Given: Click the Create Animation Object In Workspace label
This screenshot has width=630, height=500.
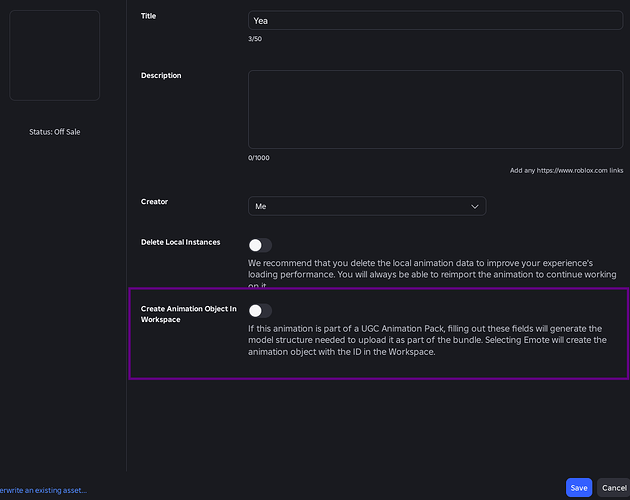Looking at the screenshot, I should coord(188,314).
